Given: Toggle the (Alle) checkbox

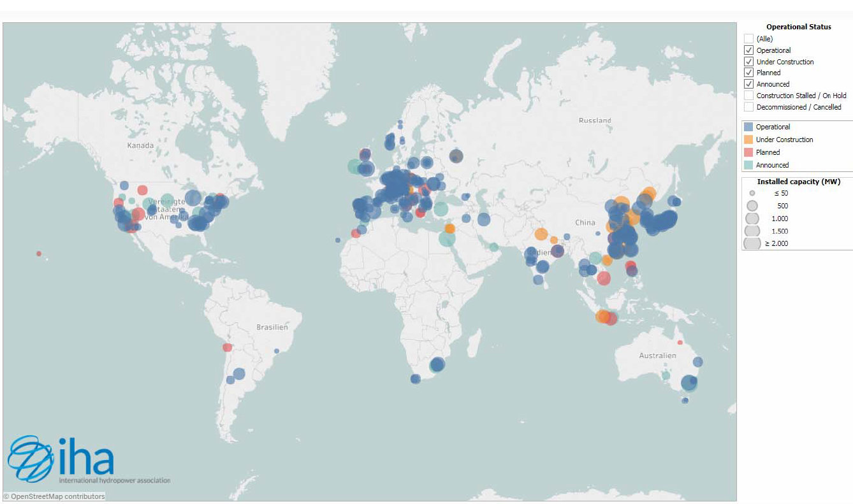Looking at the screenshot, I should [748, 39].
